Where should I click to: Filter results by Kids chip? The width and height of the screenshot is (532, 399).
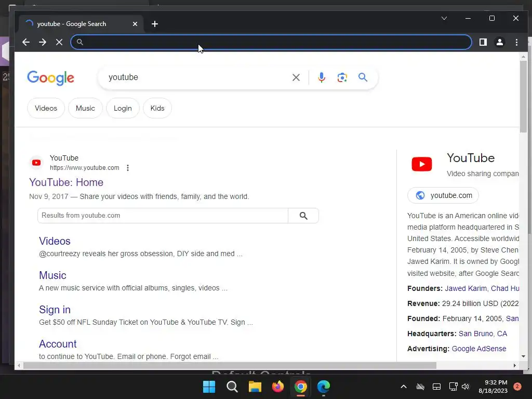click(157, 108)
